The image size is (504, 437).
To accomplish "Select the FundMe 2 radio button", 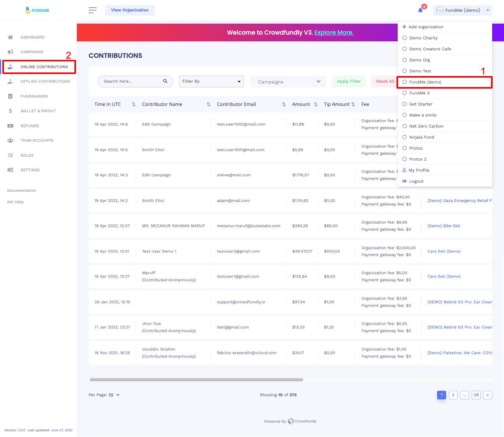I will click(404, 93).
